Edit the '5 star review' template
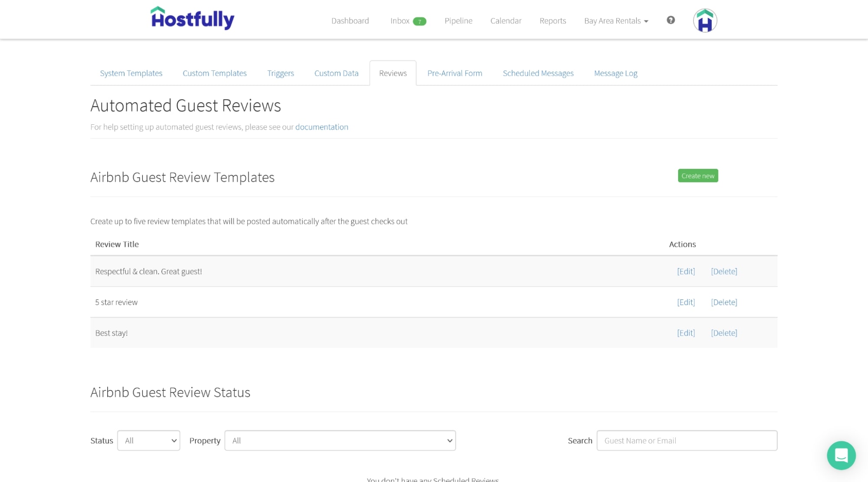 [x=685, y=302]
